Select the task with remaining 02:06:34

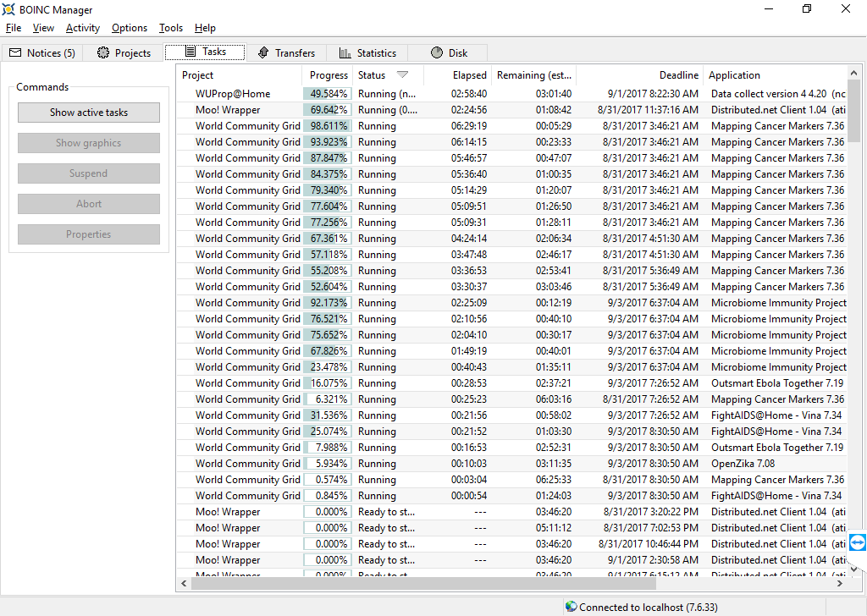(511, 239)
